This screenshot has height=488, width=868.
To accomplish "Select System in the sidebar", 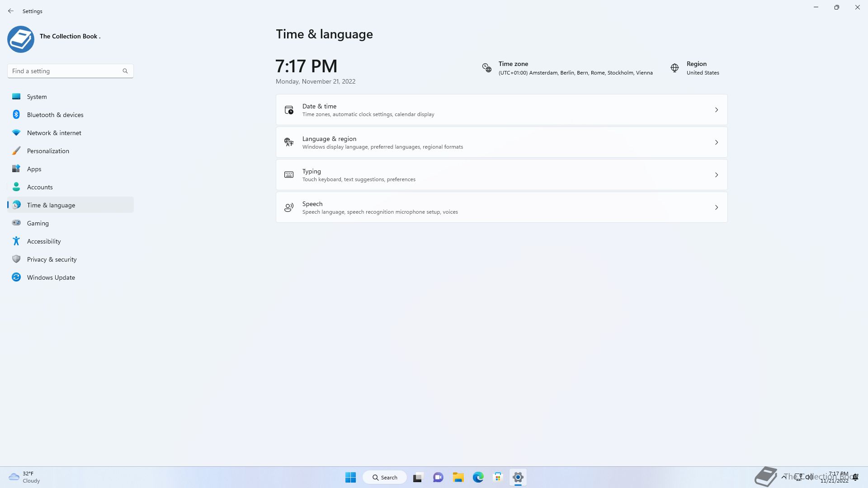I will 71,97.
